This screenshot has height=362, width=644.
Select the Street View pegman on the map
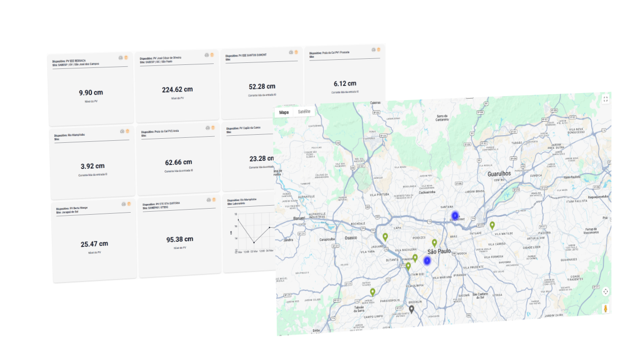point(606,309)
